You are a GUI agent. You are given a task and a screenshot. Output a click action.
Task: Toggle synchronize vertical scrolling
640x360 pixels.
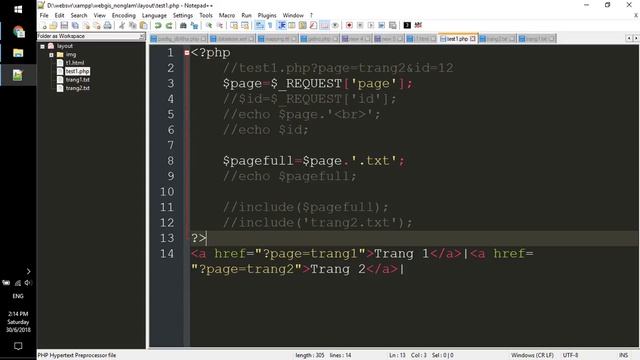point(234,26)
